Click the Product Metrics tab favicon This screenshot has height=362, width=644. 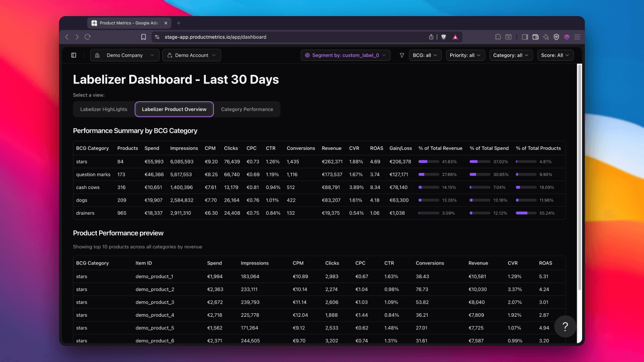[94, 23]
